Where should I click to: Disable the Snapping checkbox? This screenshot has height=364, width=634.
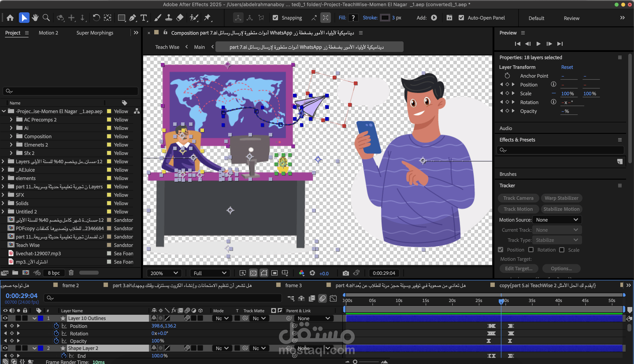point(275,18)
